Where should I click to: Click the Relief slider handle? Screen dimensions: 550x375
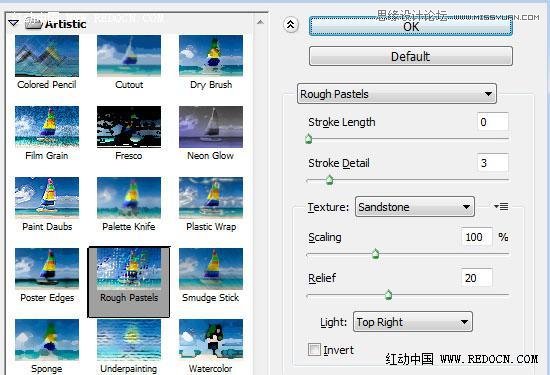(x=388, y=295)
